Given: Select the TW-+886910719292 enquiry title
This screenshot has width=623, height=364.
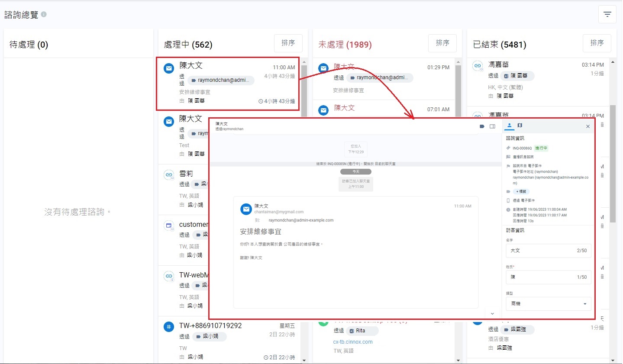Looking at the screenshot, I should [x=210, y=325].
